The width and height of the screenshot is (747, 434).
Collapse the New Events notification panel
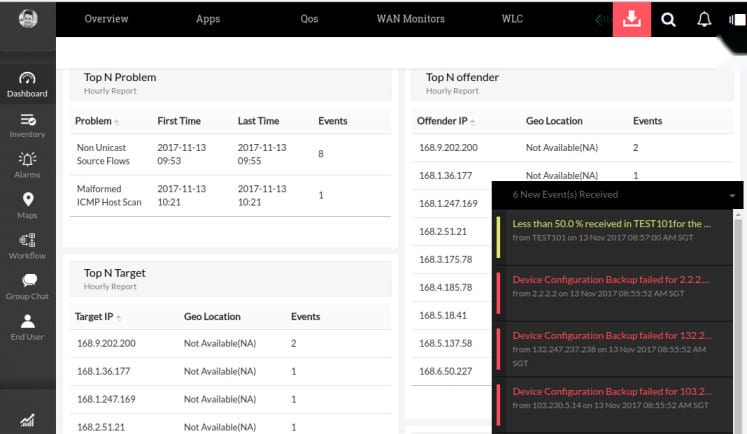pyautogui.click(x=732, y=195)
